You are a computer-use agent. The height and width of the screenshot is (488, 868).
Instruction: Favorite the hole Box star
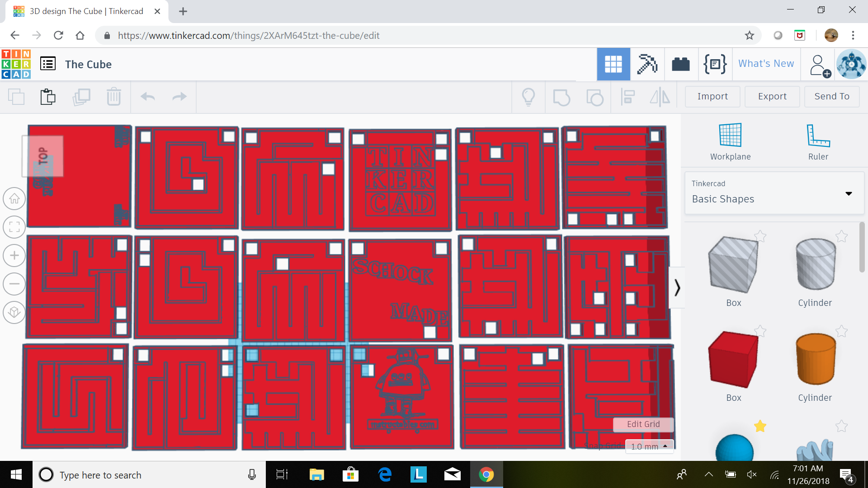pos(760,236)
